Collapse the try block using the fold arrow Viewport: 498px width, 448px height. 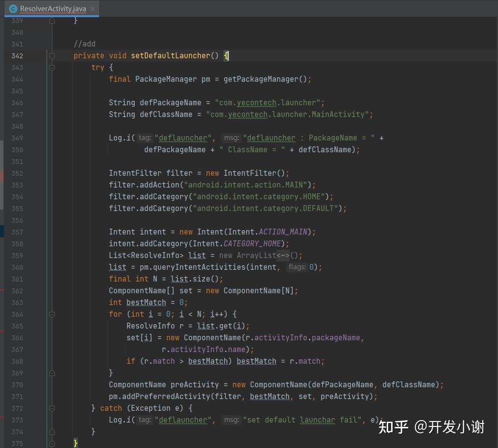(x=52, y=68)
